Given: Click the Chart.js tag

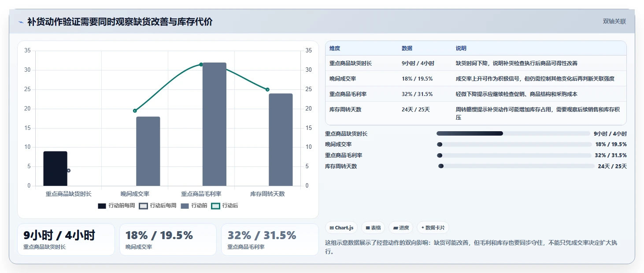Looking at the screenshot, I should coord(341,228).
